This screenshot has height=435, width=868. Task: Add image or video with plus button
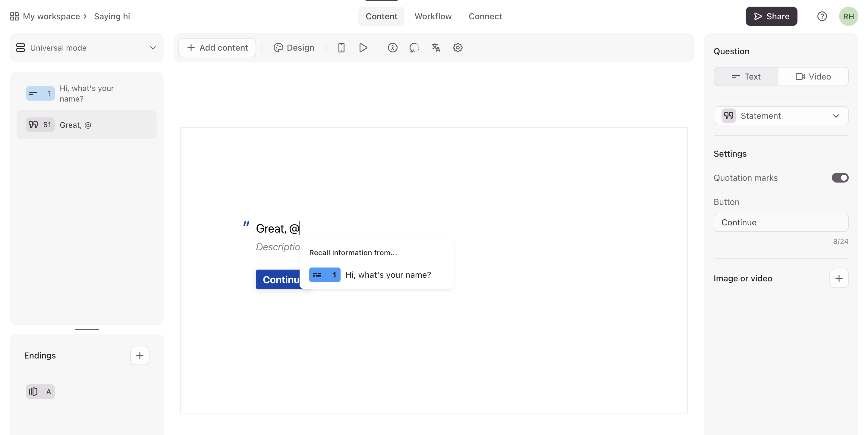[x=839, y=278]
